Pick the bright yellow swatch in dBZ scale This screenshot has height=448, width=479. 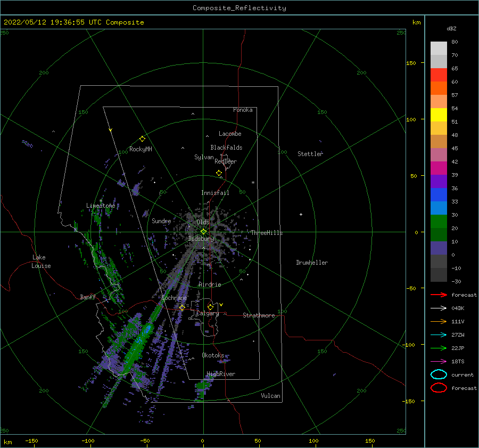[x=439, y=115]
